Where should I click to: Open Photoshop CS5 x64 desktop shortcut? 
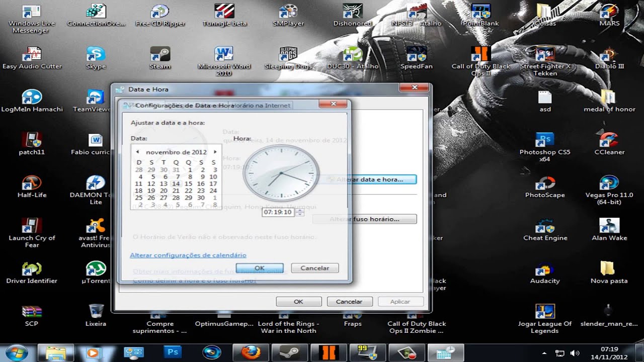click(x=545, y=147)
